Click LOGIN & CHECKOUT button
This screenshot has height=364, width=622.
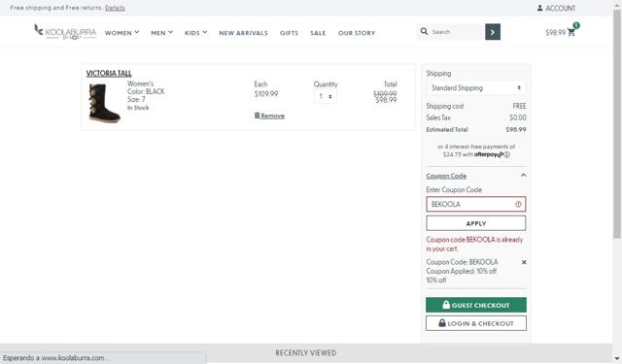[476, 323]
